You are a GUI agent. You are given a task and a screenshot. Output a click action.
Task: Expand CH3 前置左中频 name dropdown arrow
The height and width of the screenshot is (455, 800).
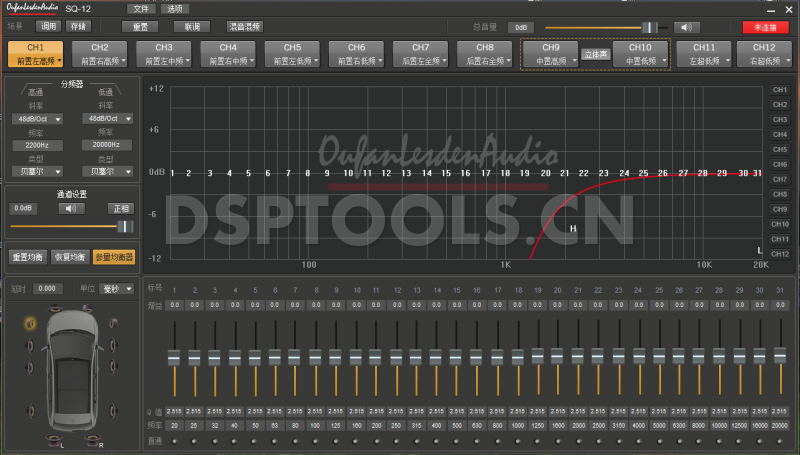coord(188,61)
